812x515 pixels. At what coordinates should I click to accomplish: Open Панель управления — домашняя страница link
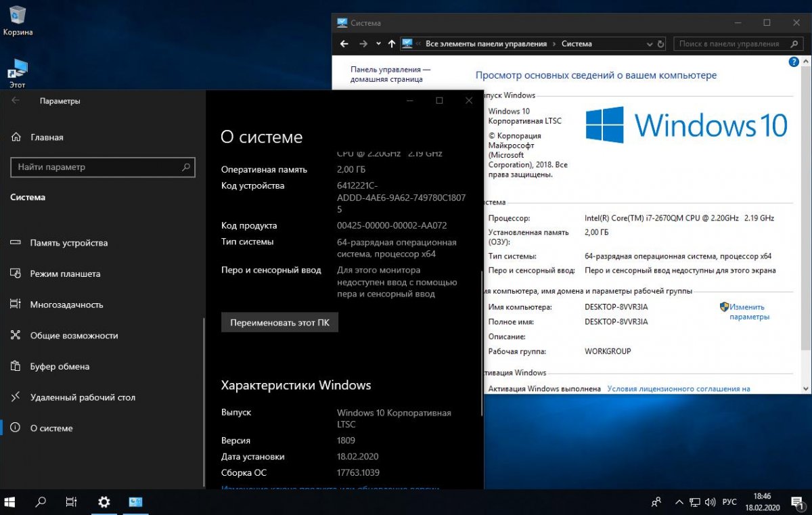[390, 74]
